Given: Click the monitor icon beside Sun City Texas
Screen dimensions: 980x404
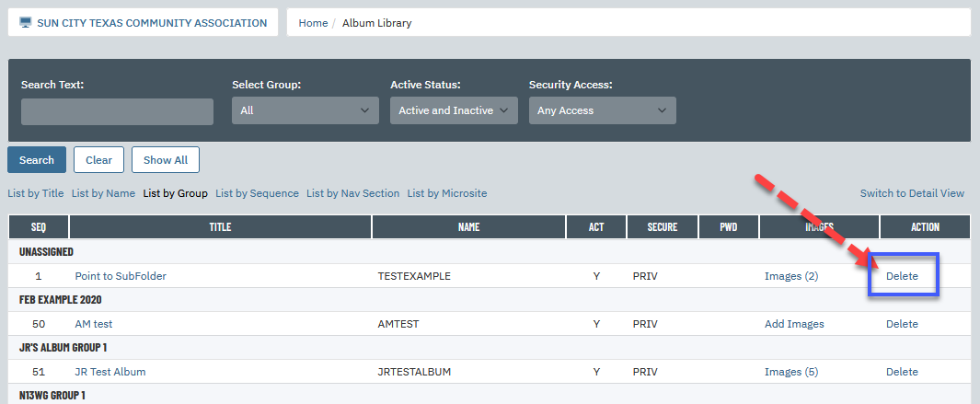Looking at the screenshot, I should pyautogui.click(x=26, y=23).
